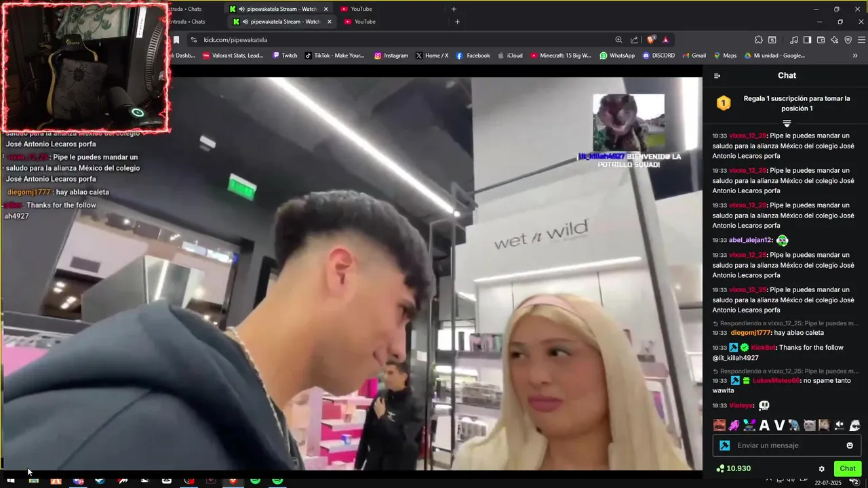Open the Windows Start button

point(11,481)
